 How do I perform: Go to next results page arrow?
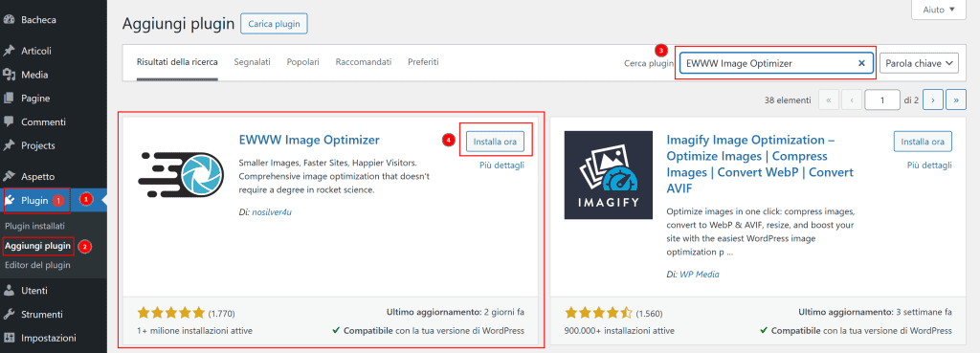point(932,99)
